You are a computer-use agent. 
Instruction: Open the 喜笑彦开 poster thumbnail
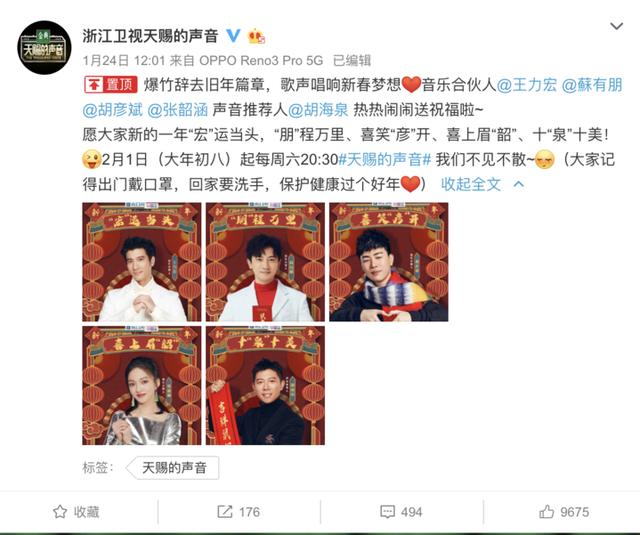pos(389,262)
